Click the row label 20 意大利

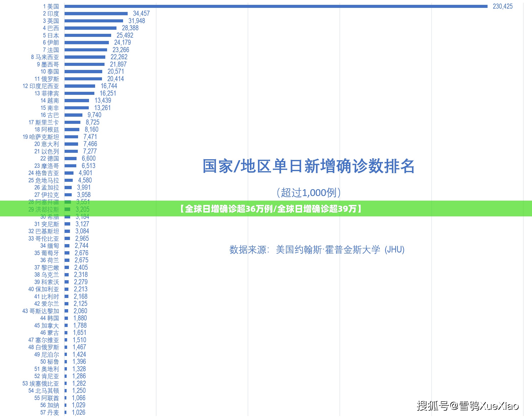coord(47,144)
